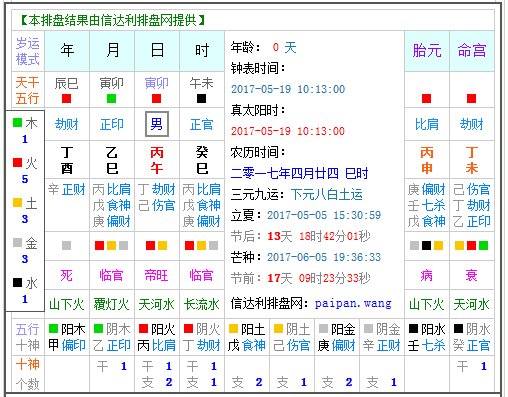Click the green square under month column 寅卯
This screenshot has width=508, height=397.
tap(111, 98)
